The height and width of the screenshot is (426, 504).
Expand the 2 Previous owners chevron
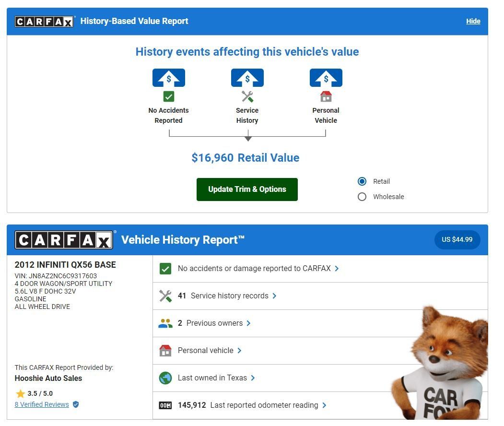(x=248, y=323)
